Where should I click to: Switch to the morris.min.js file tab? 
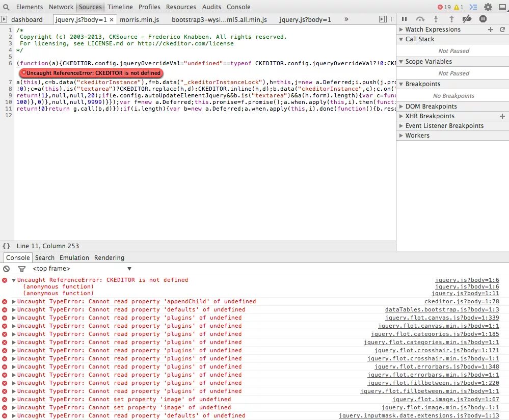tap(139, 19)
